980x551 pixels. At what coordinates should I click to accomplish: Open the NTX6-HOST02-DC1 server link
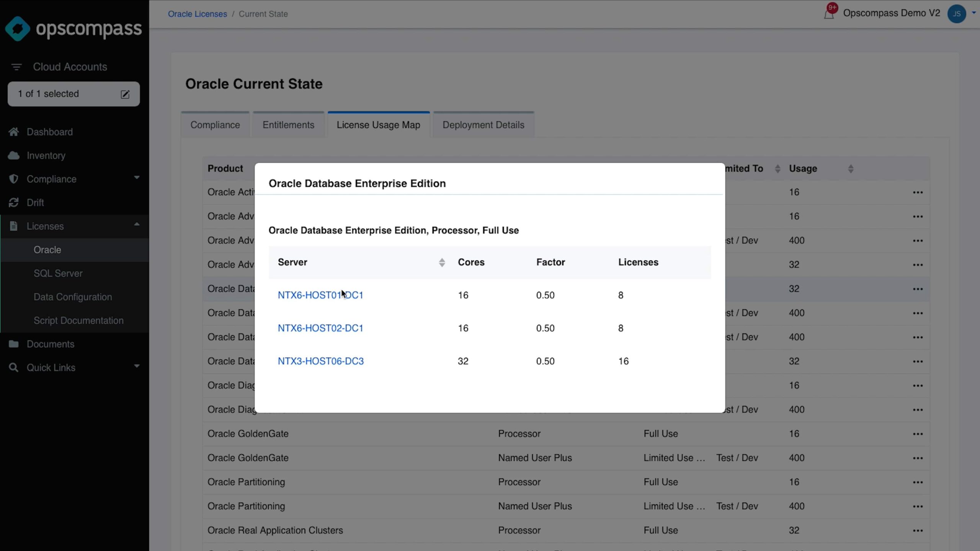coord(320,328)
